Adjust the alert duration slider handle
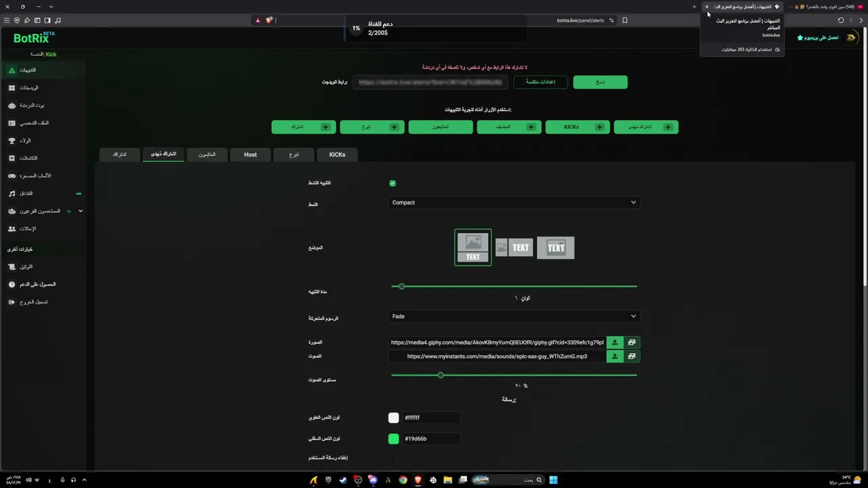 (x=401, y=287)
